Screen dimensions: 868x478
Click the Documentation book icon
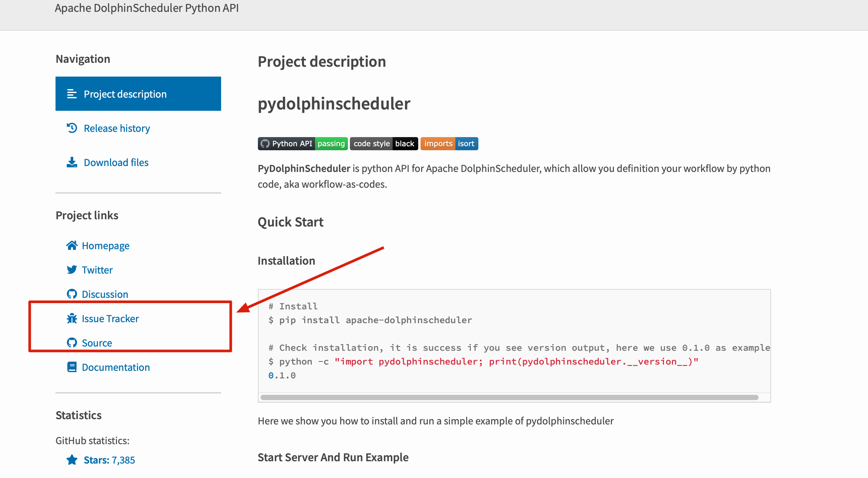coord(72,367)
